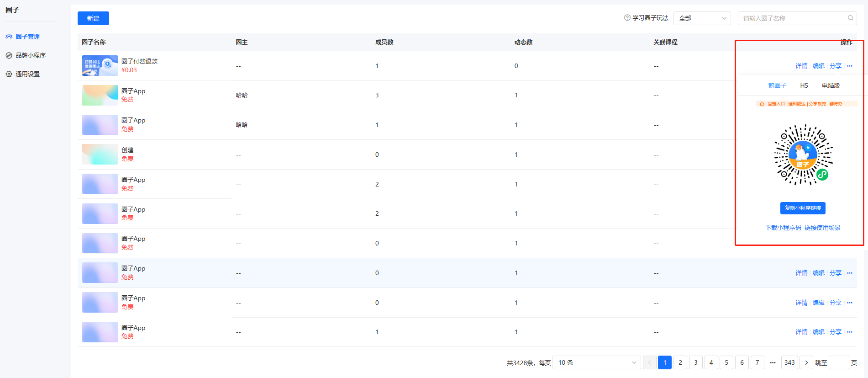Click the 关联课程 column header

665,42
